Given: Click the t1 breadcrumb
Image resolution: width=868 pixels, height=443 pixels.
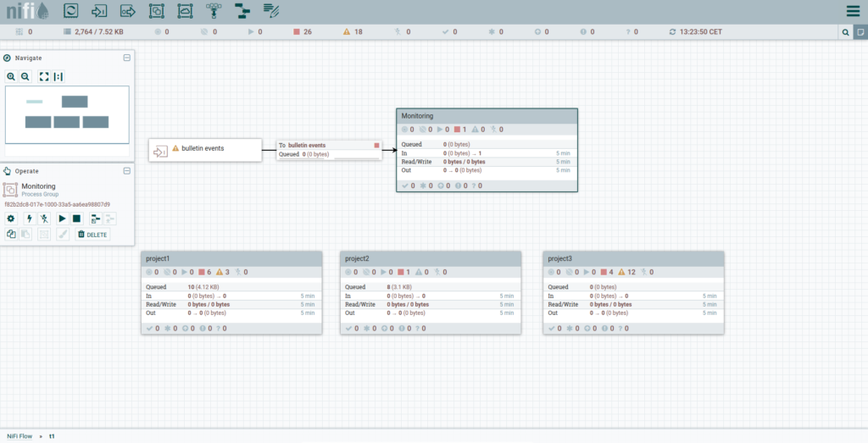Looking at the screenshot, I should pyautogui.click(x=52, y=436).
